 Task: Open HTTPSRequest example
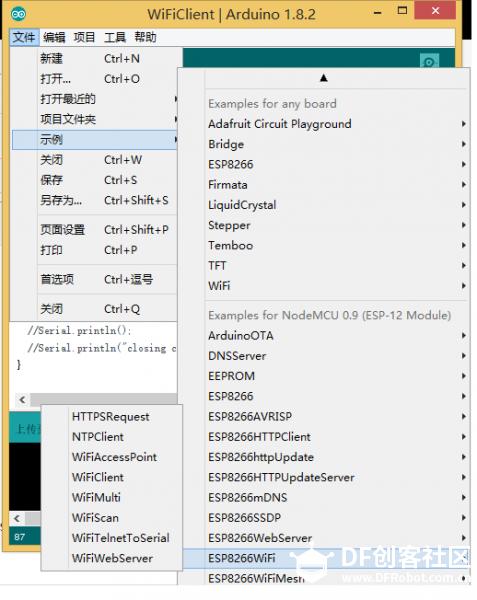click(111, 417)
